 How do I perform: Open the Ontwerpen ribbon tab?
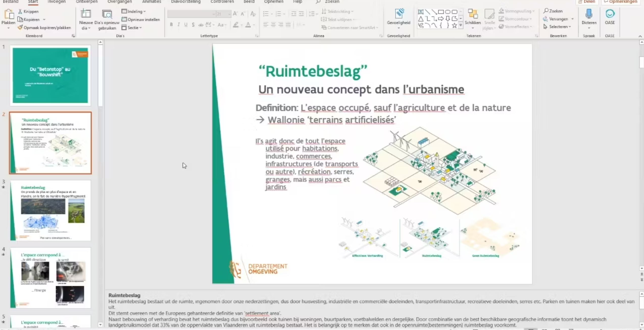coord(87,2)
